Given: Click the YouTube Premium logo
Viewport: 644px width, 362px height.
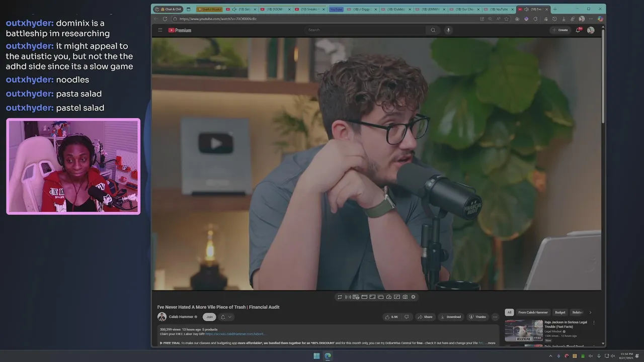Looking at the screenshot, I should (180, 30).
